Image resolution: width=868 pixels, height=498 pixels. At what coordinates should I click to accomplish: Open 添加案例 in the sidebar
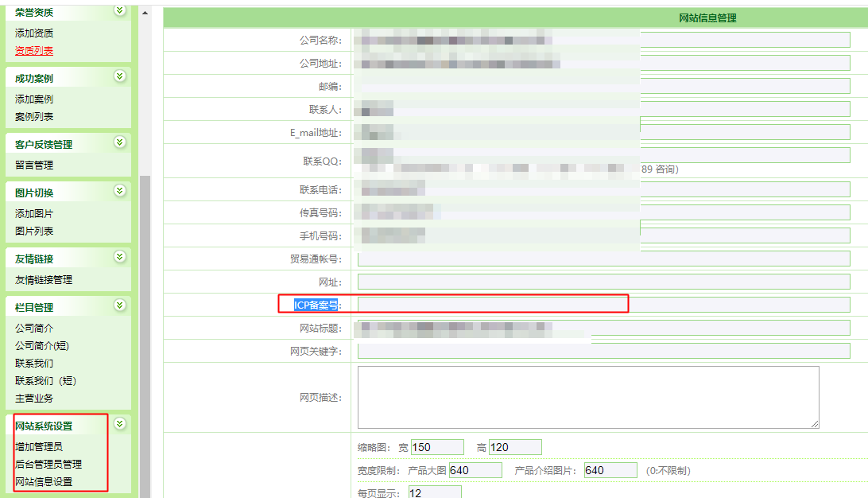click(x=34, y=99)
